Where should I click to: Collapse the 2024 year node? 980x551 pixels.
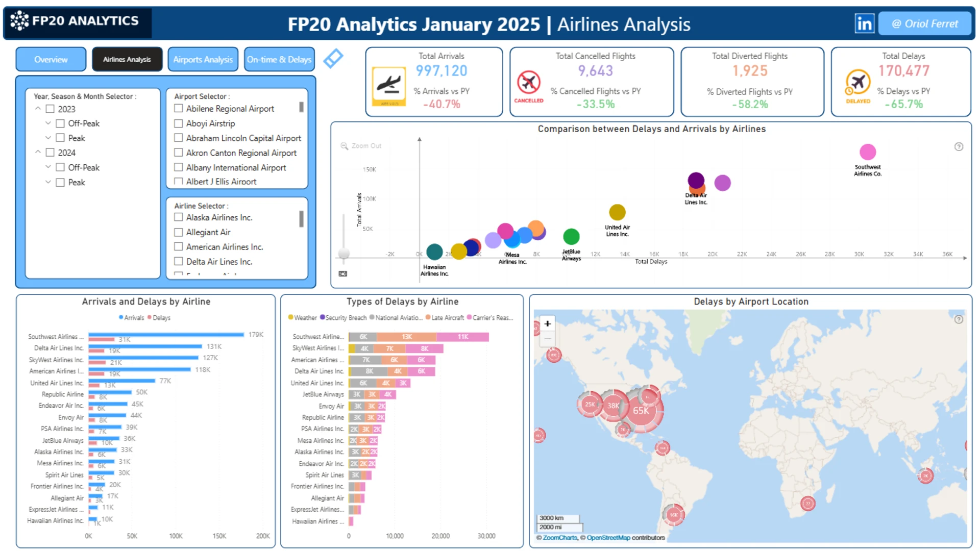point(38,152)
